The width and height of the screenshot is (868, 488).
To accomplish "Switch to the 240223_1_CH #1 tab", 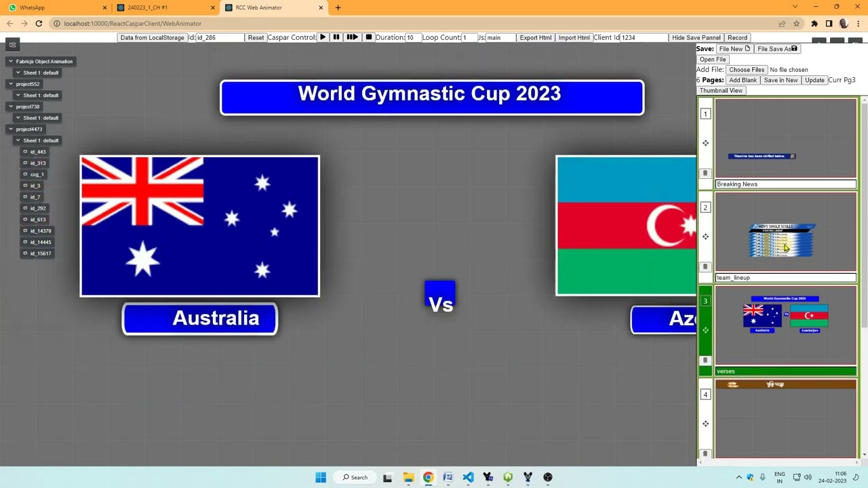I will click(x=166, y=7).
